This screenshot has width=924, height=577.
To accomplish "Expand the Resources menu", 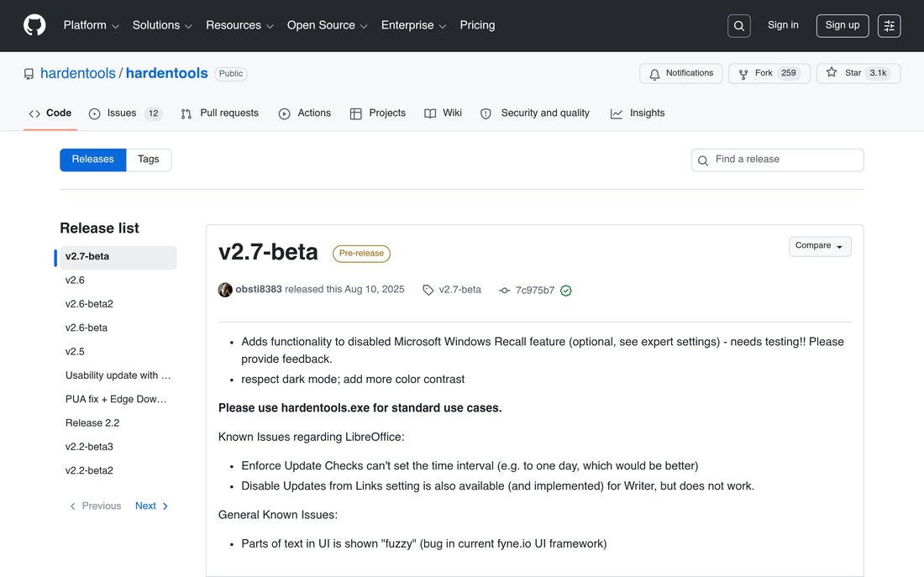I will (x=240, y=25).
